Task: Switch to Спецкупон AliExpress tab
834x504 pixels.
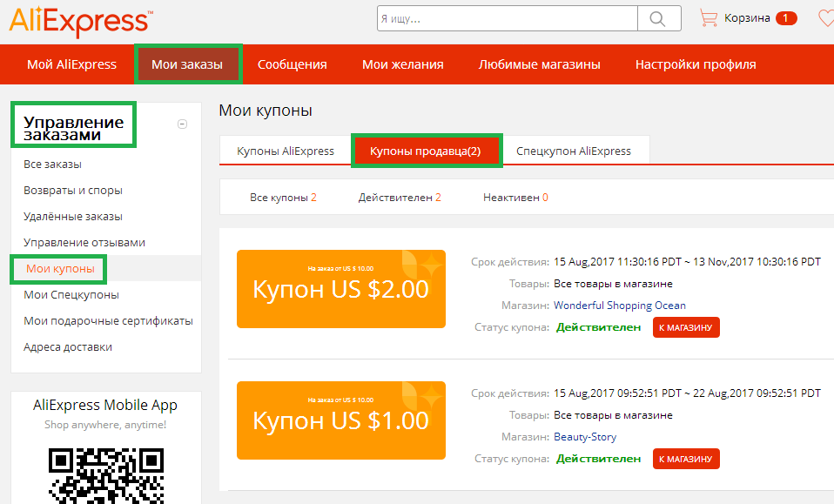Action: 574,151
